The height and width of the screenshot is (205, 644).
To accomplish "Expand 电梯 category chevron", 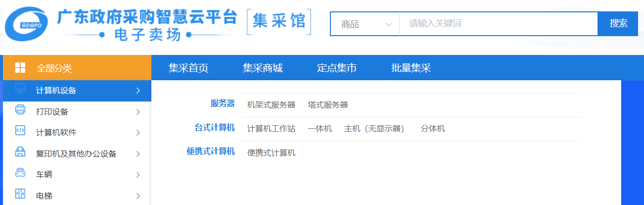I will [138, 196].
